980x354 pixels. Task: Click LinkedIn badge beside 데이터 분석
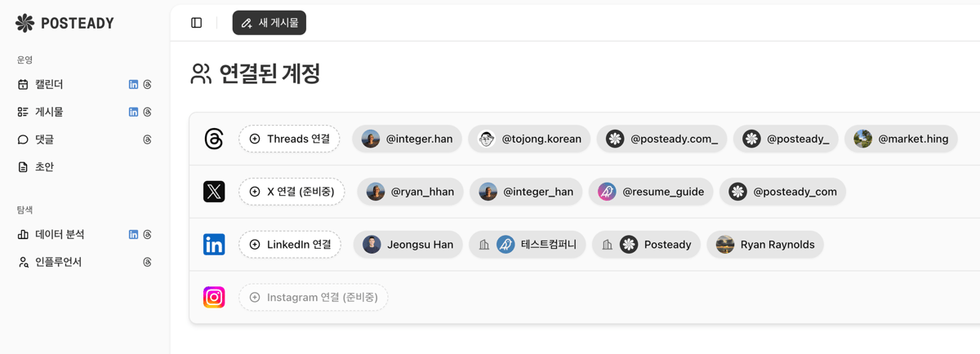click(133, 234)
